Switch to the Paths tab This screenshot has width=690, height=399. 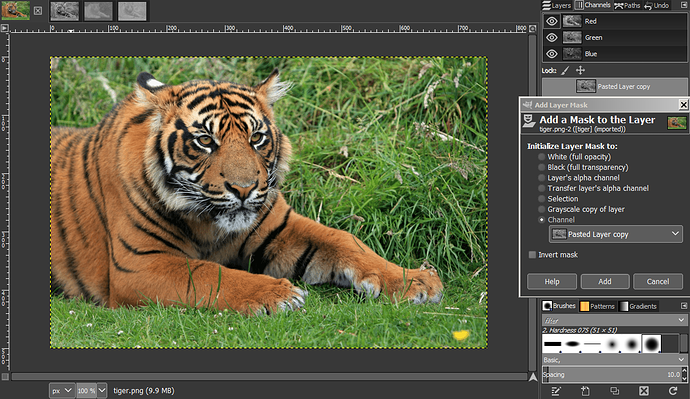(x=627, y=5)
